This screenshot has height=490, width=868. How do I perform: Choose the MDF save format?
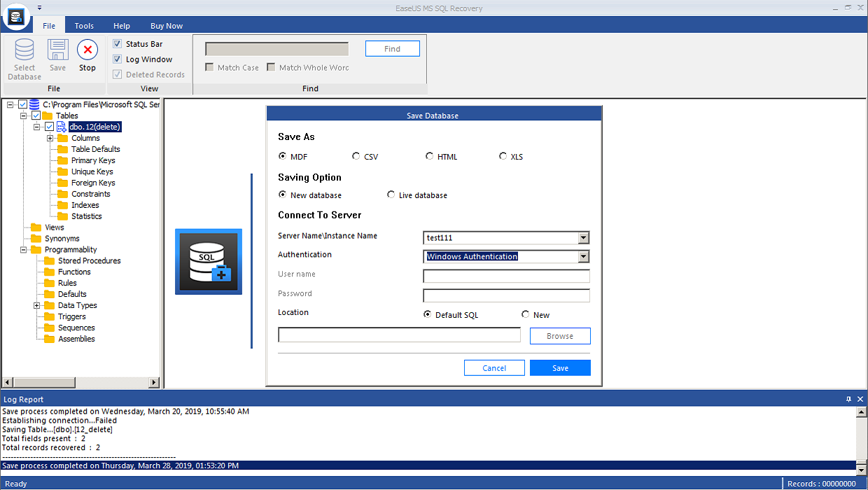pyautogui.click(x=282, y=156)
